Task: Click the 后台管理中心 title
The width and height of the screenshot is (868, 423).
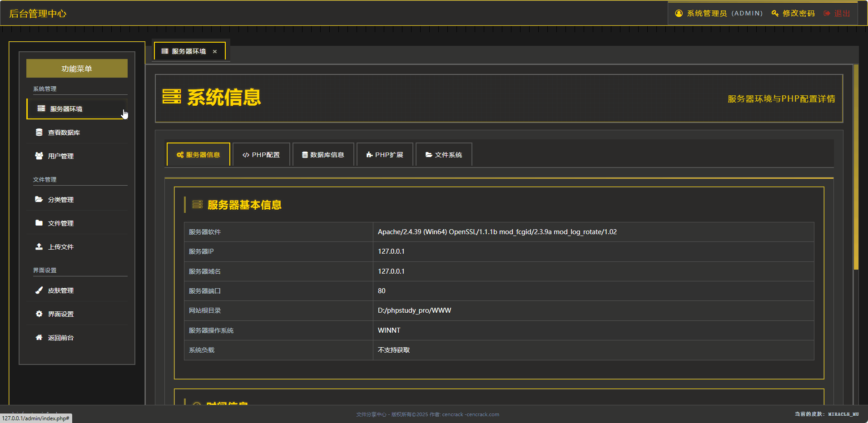Action: (x=38, y=14)
